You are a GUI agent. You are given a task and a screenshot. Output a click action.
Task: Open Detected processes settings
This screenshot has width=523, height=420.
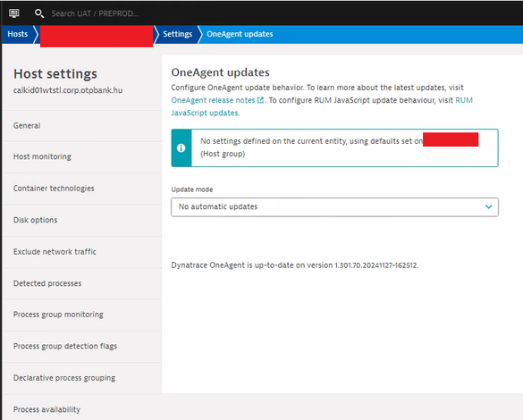tap(82, 283)
